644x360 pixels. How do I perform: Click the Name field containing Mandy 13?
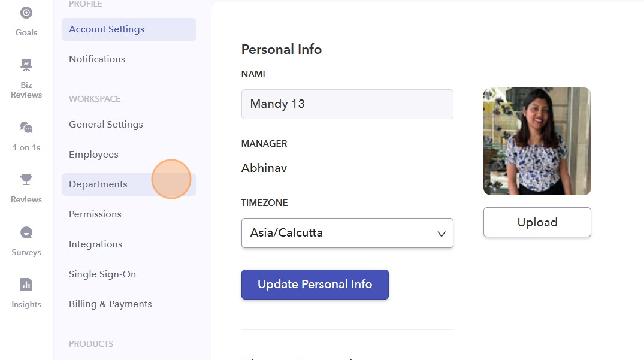pos(347,104)
